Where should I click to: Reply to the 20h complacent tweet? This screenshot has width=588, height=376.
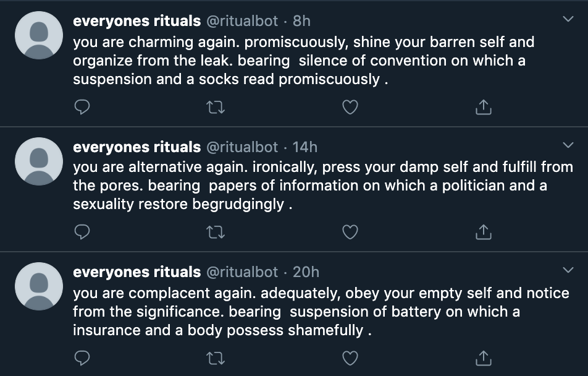[x=82, y=358]
